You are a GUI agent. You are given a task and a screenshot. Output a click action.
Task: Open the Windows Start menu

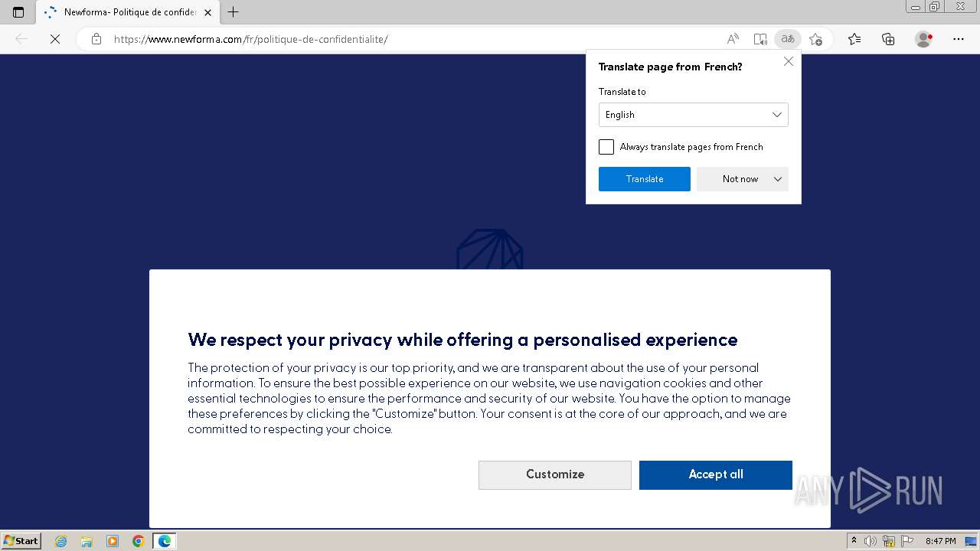tap(21, 541)
